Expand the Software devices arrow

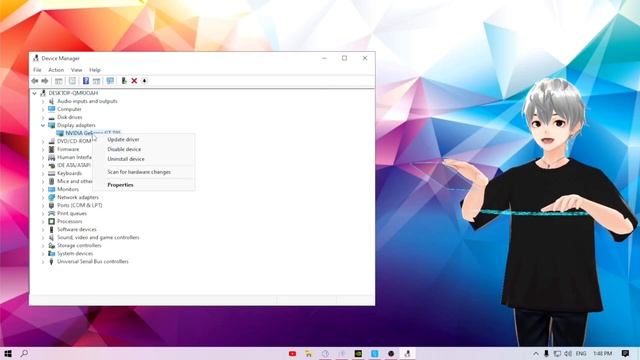click(x=43, y=229)
